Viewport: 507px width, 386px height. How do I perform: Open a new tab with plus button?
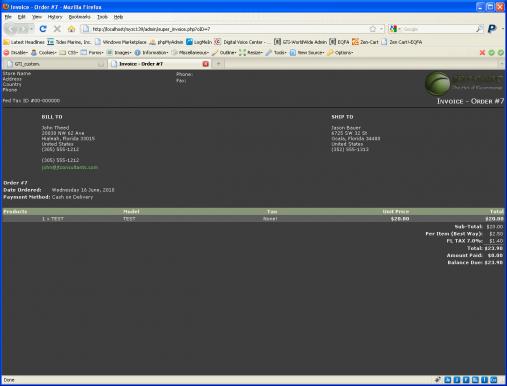[x=218, y=64]
